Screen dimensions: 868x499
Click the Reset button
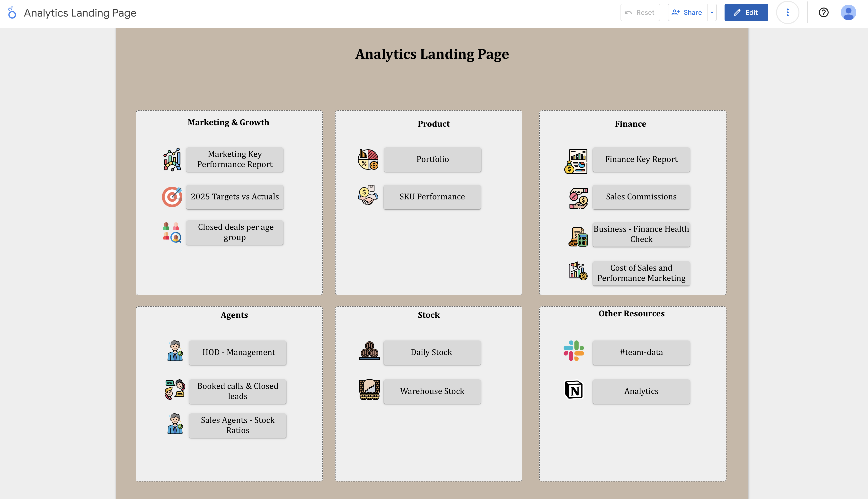[x=640, y=13]
